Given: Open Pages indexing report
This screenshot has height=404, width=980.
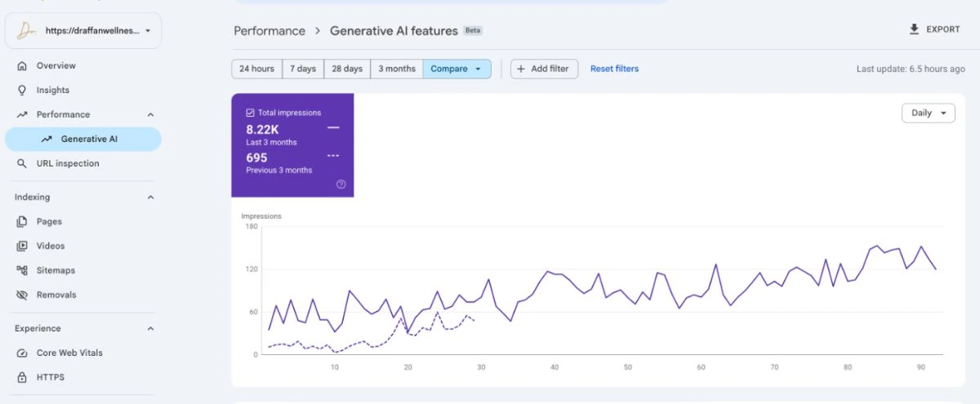Looking at the screenshot, I should (x=83, y=222).
